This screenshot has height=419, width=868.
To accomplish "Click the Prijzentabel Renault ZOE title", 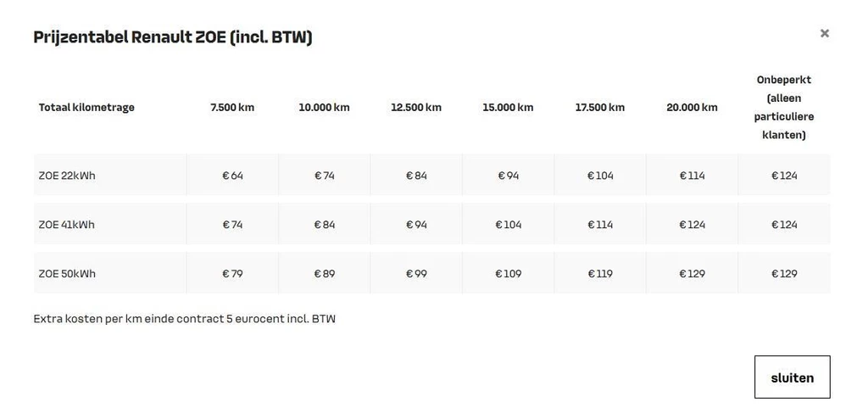I will tap(173, 37).
